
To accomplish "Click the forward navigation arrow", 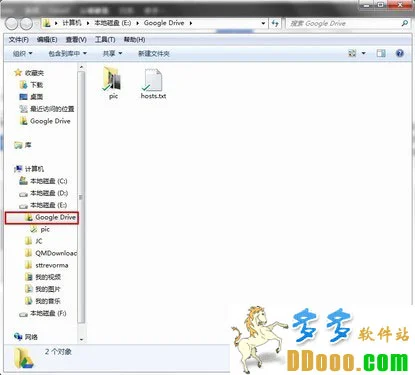I will coord(26,24).
